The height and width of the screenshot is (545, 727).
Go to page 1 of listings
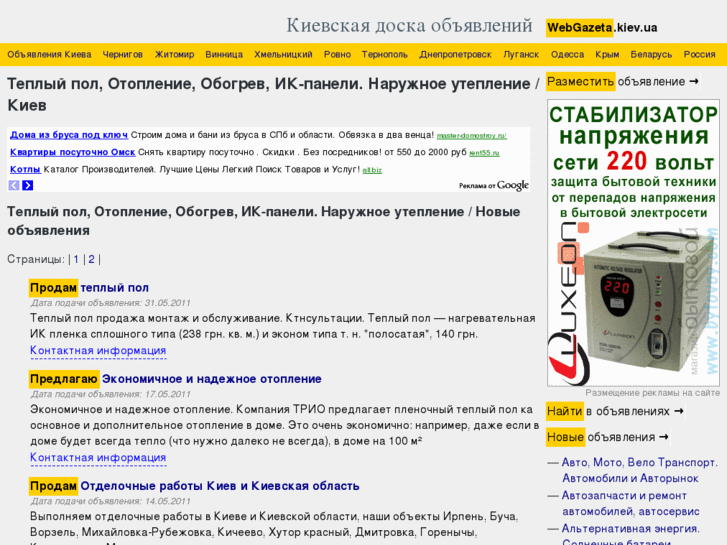click(x=76, y=259)
